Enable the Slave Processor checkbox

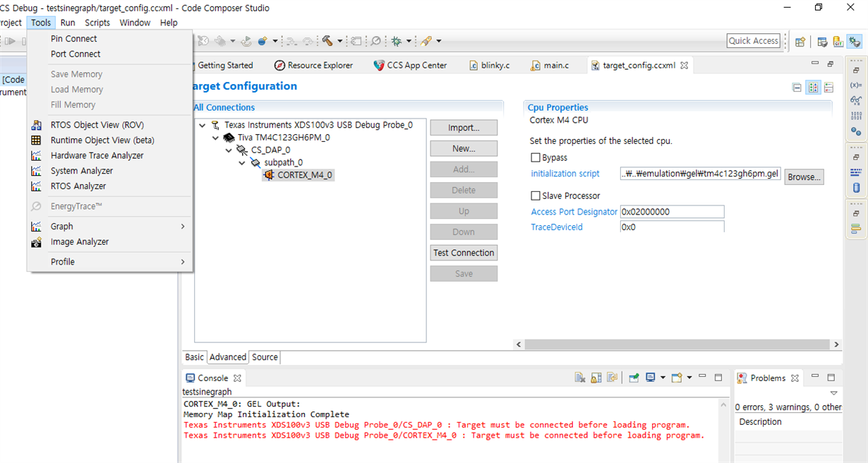click(536, 196)
